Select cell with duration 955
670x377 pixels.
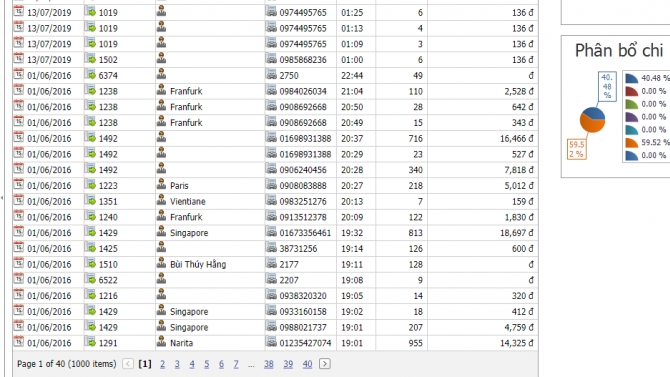click(x=401, y=343)
